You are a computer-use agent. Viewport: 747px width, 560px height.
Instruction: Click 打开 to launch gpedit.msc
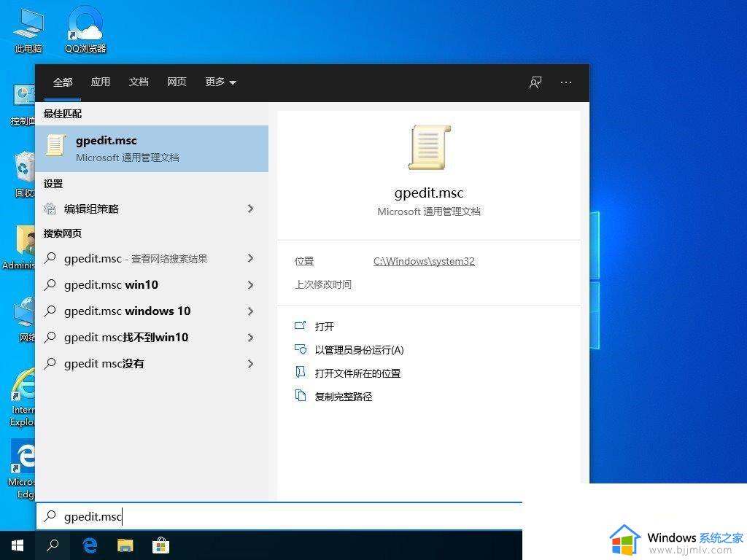pos(325,326)
